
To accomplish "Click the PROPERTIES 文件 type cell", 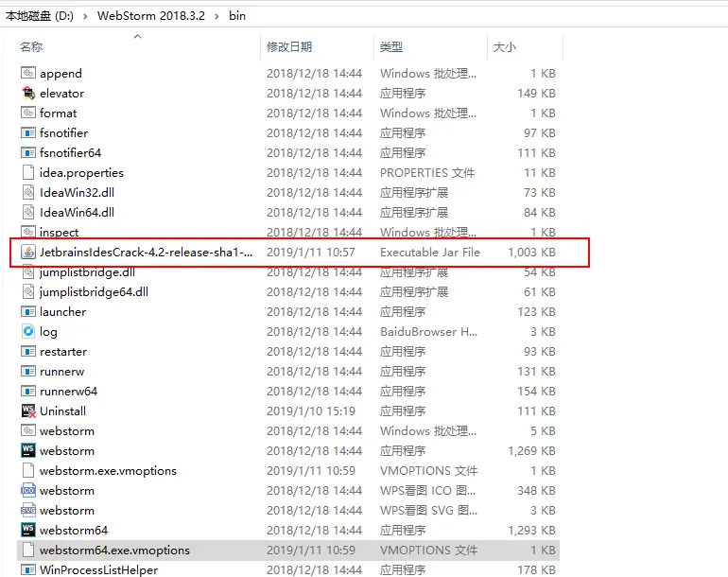I will (427, 173).
